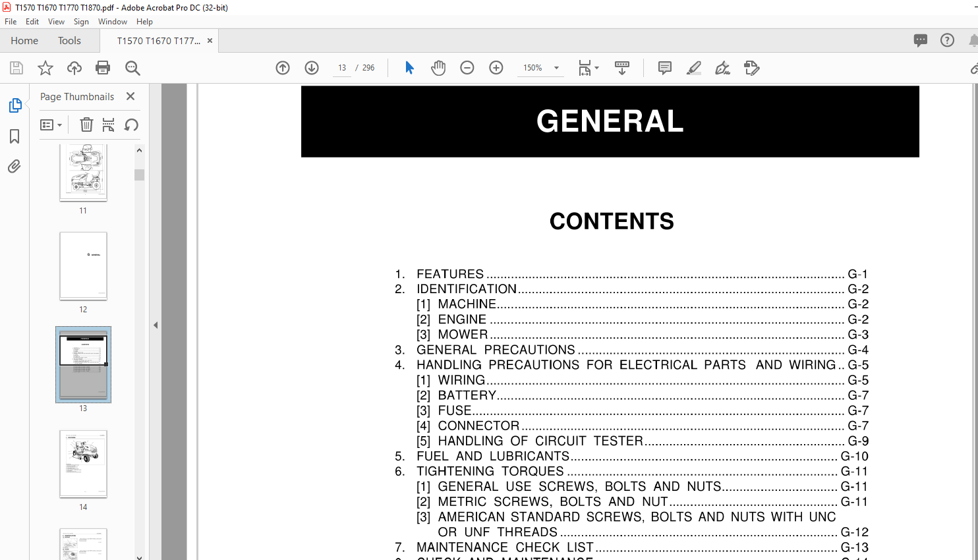Image resolution: width=978 pixels, height=560 pixels.
Task: Go to previous page arrow
Action: pyautogui.click(x=283, y=68)
